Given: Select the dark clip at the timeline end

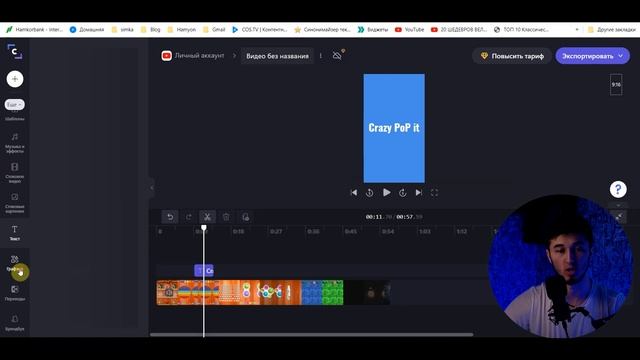Looking at the screenshot, I should [367, 292].
